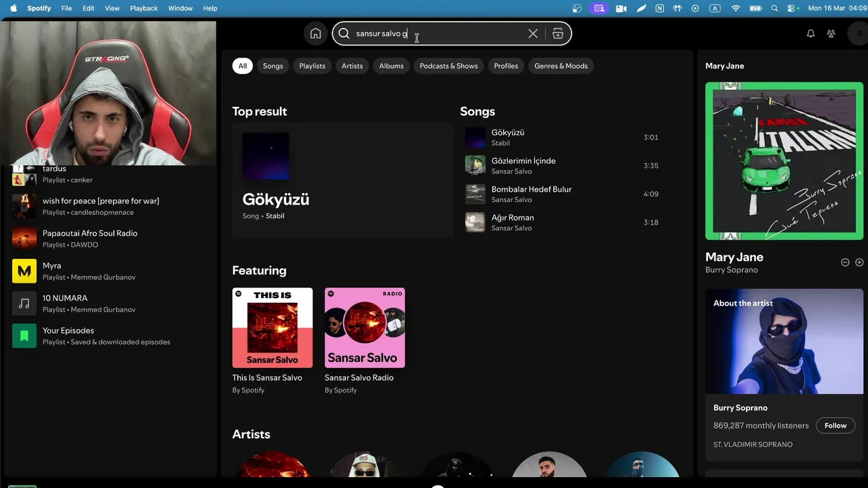Open Gökyüzü top result card

[x=342, y=180]
